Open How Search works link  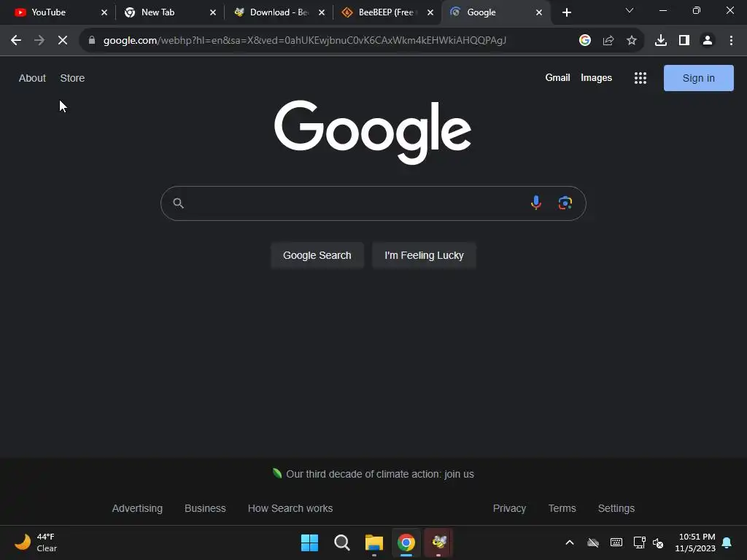pyautogui.click(x=290, y=508)
